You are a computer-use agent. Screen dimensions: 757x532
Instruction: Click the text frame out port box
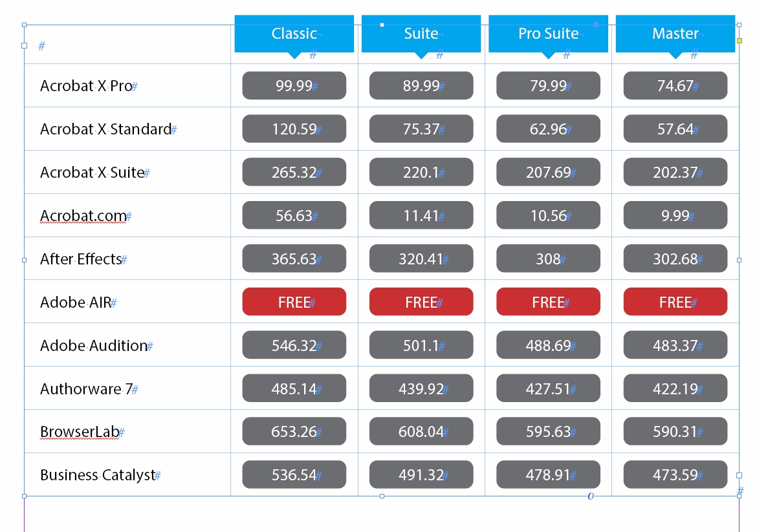740,475
